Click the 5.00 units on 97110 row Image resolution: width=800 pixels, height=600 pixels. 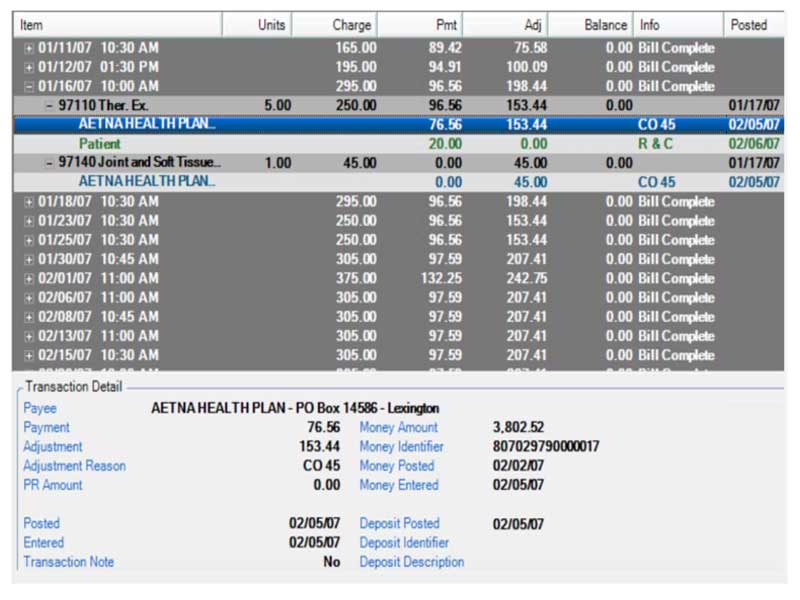(278, 106)
